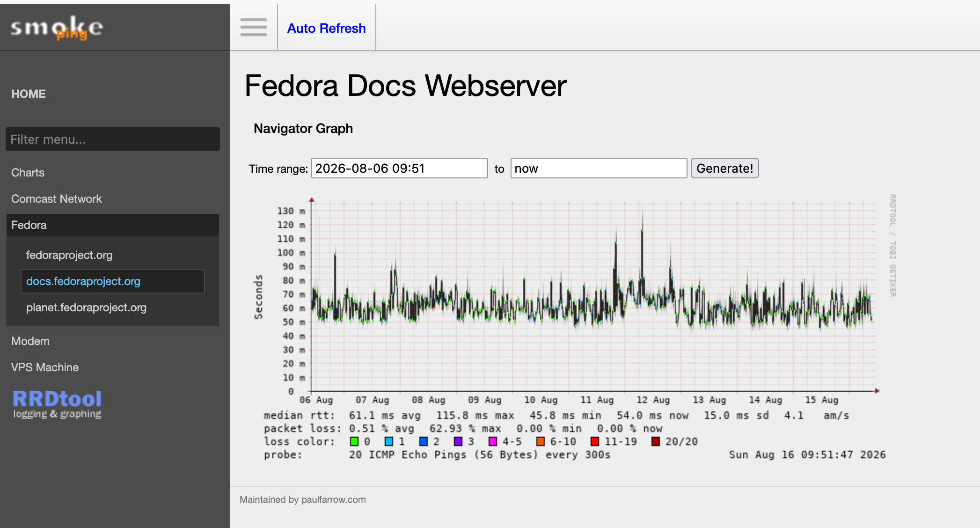Click the time range end field

pos(599,168)
